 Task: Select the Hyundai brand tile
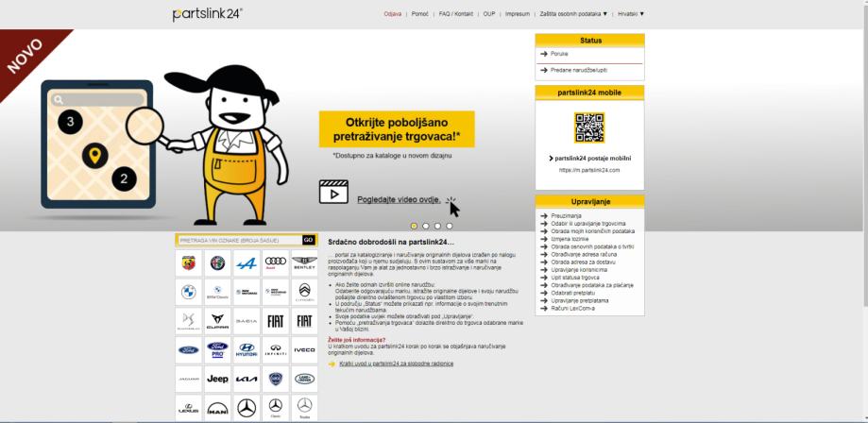[x=247, y=350]
